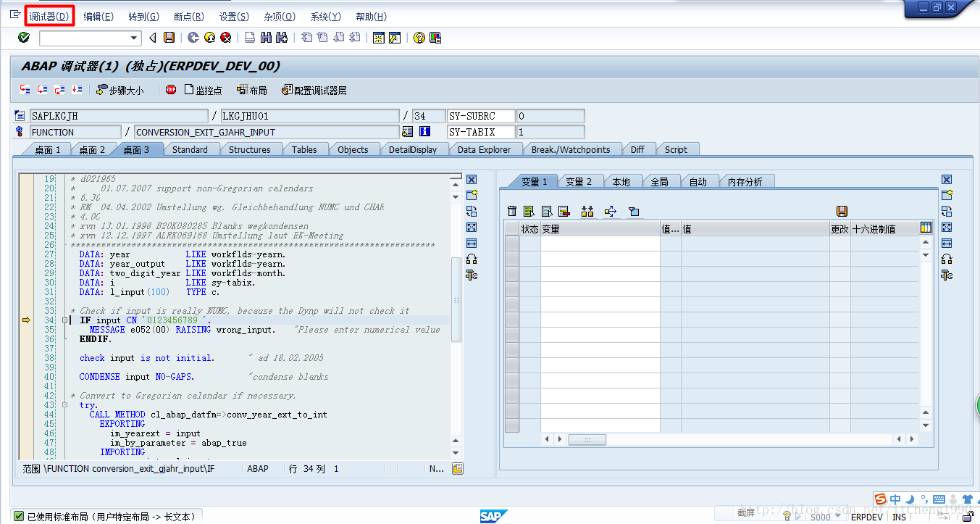The image size is (980, 524).
Task: Click the 布局 layout button
Action: (x=251, y=90)
